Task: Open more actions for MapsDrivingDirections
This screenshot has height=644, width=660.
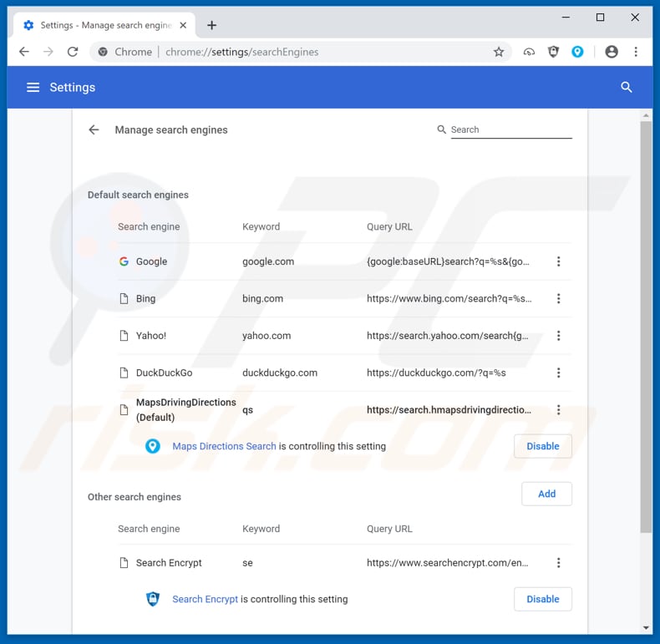Action: coord(559,409)
